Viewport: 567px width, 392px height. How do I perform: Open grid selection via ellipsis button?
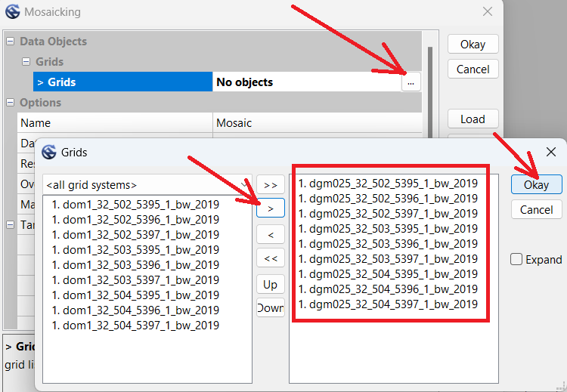pyautogui.click(x=410, y=82)
